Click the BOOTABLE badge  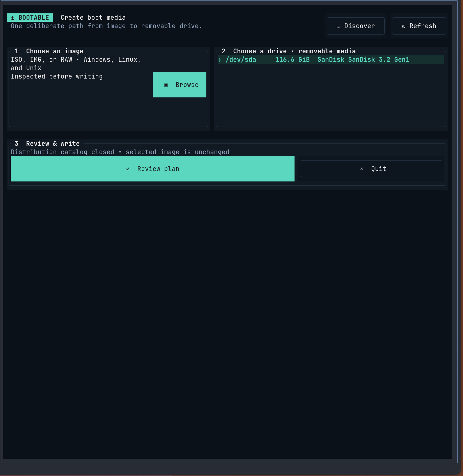click(30, 18)
